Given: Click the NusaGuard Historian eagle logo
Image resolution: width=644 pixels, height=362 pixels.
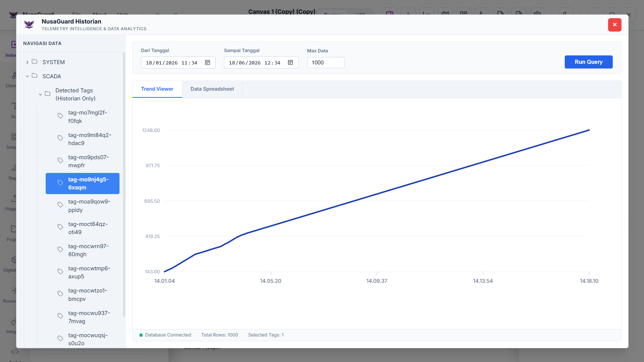Looking at the screenshot, I should 29,25.
